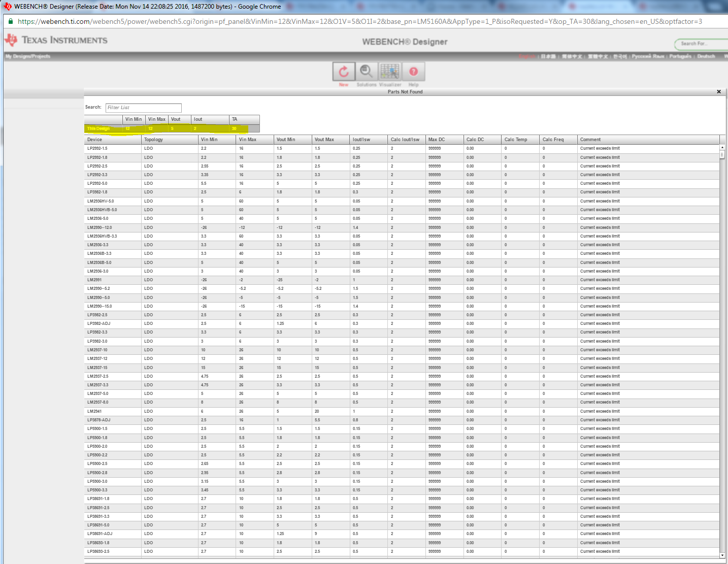Viewport: 728px width, 564px height.
Task: Select device row LP38693-2.5
Action: click(402, 551)
